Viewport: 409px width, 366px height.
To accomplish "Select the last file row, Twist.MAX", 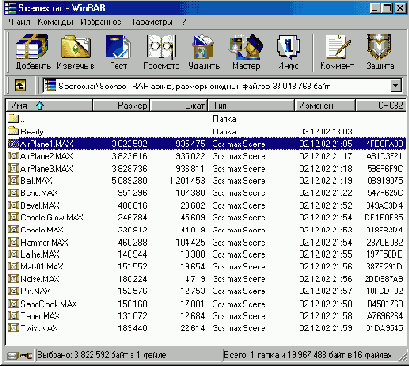I will click(x=206, y=328).
